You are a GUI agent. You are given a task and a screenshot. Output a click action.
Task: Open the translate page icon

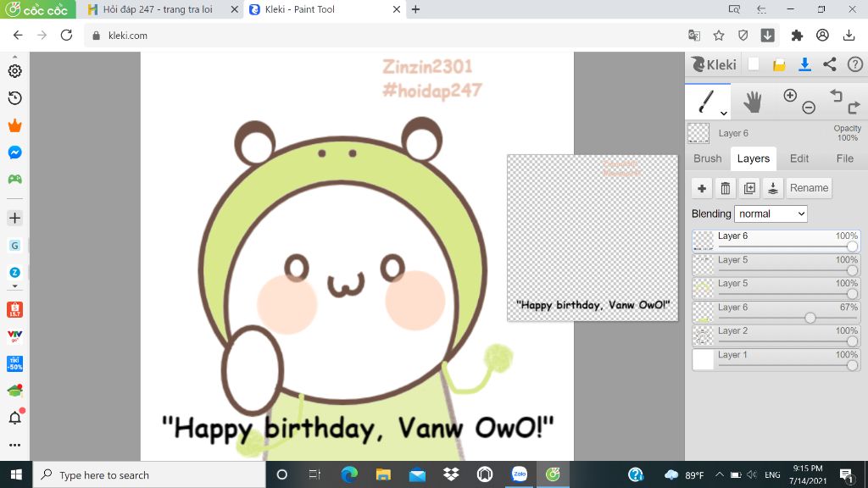click(x=694, y=36)
